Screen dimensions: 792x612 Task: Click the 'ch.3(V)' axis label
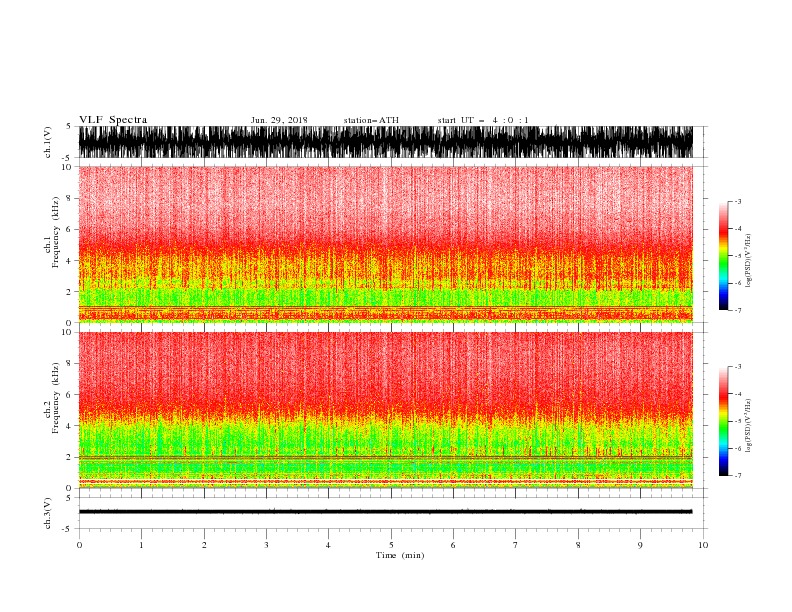[x=48, y=513]
